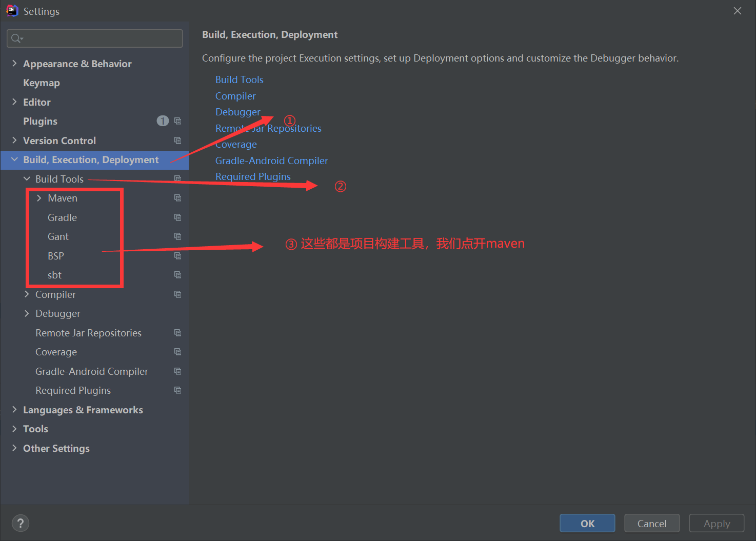Screen dimensions: 756x541
Task: Click the project-level icon beside Remote Jar Repositories
Action: point(177,333)
